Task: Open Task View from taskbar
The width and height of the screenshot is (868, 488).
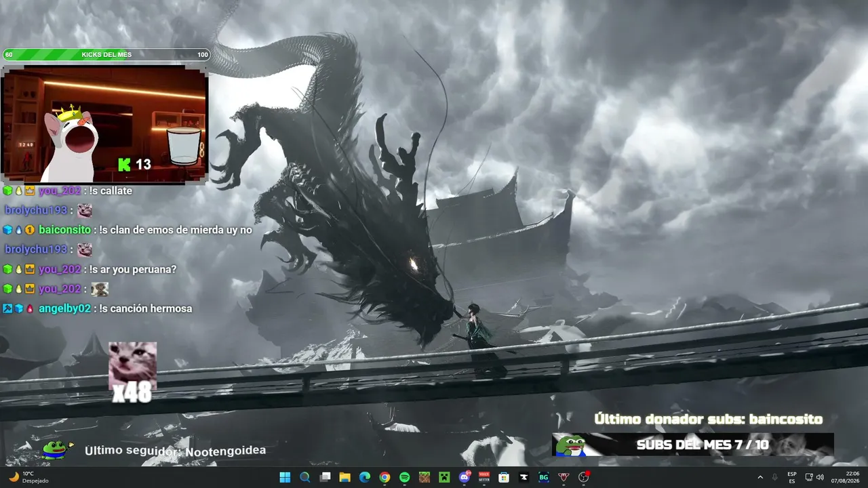Action: point(325,477)
